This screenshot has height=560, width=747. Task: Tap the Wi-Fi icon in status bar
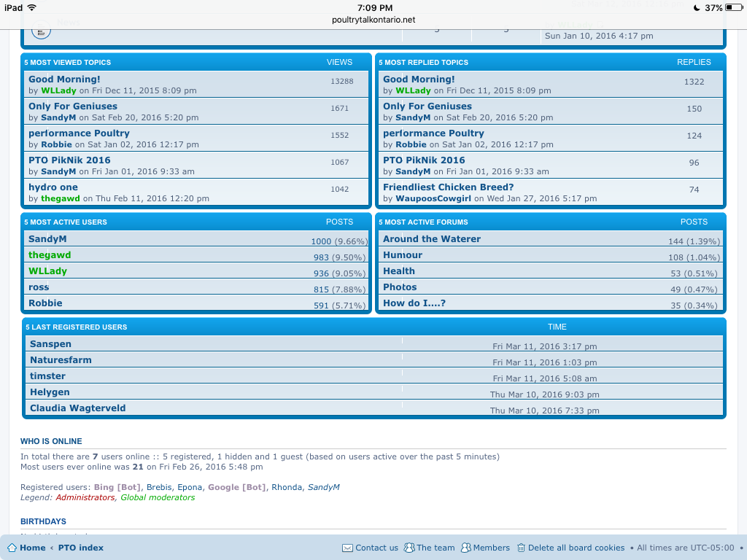click(31, 7)
